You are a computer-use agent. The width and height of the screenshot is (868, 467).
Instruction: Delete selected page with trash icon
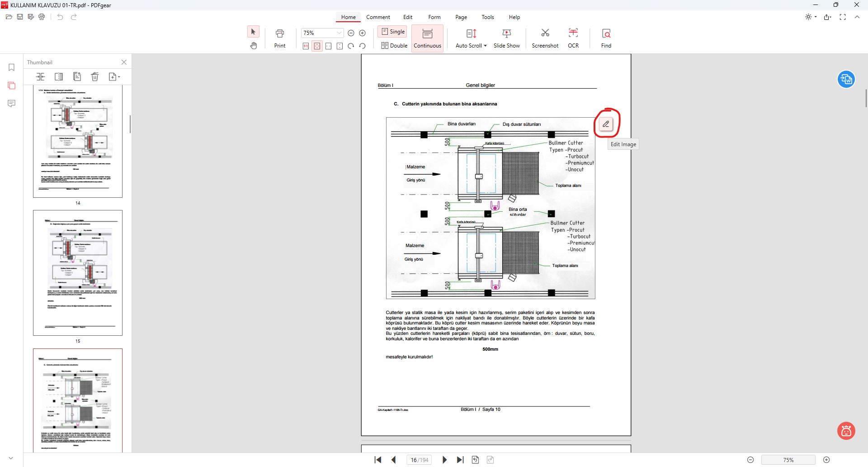(95, 76)
